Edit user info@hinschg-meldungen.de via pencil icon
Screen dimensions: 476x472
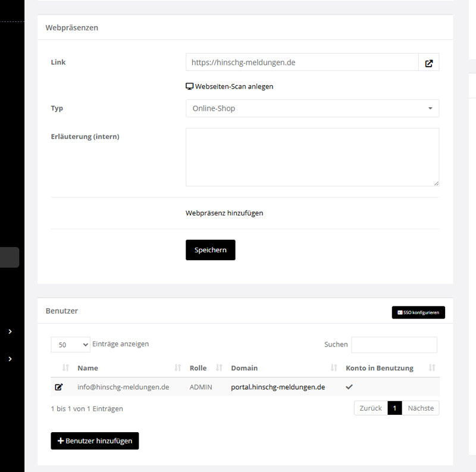click(x=58, y=387)
